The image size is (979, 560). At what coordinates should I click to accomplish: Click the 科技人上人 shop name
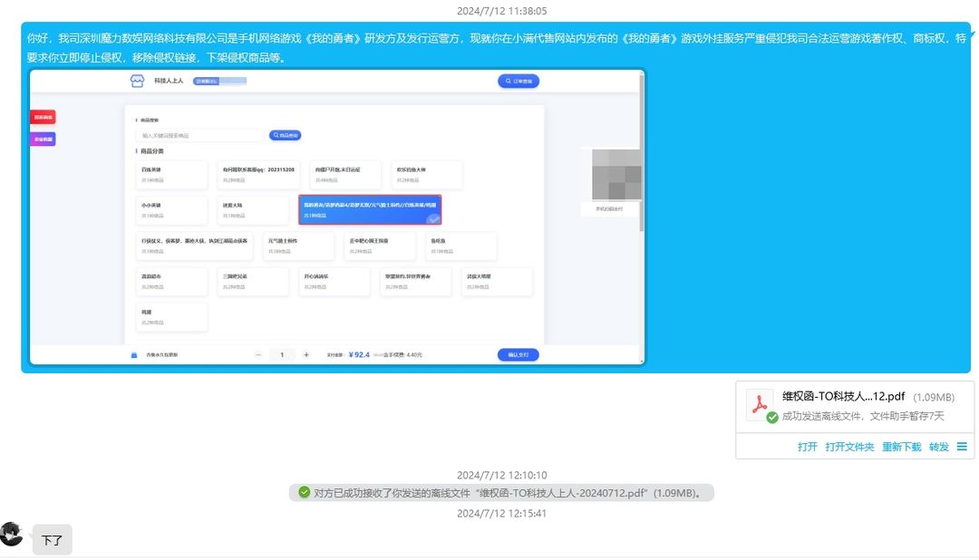[169, 81]
